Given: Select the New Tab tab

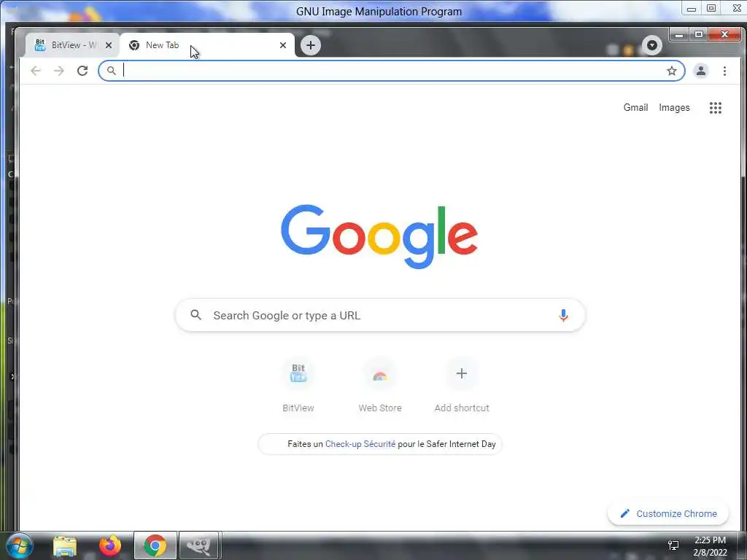Looking at the screenshot, I should pyautogui.click(x=205, y=45).
